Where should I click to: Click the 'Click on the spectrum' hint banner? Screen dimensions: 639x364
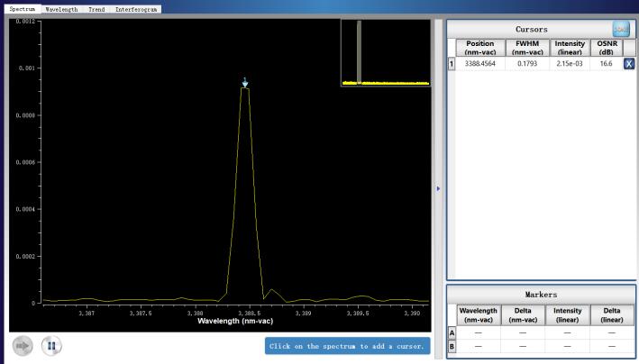click(347, 346)
